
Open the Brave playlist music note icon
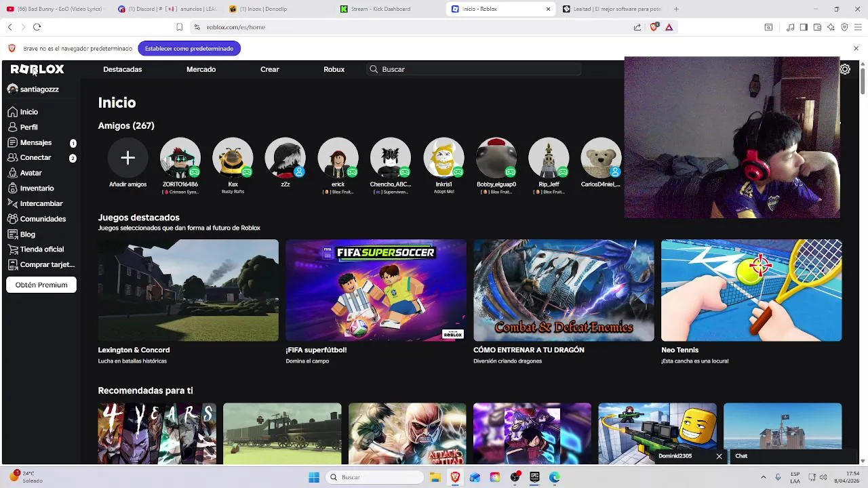pyautogui.click(x=791, y=27)
